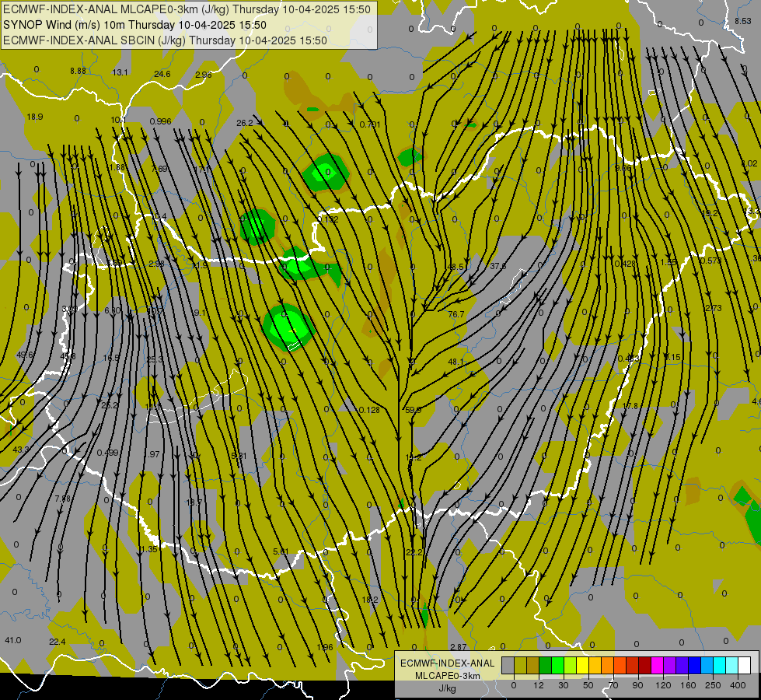Select the map value 0.499
The height and width of the screenshot is (700, 761).
click(x=108, y=453)
